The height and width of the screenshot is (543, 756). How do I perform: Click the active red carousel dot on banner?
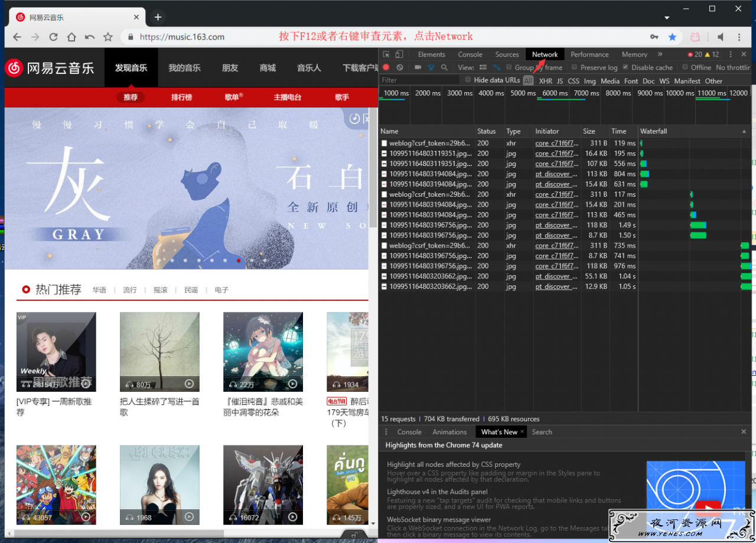(x=238, y=260)
